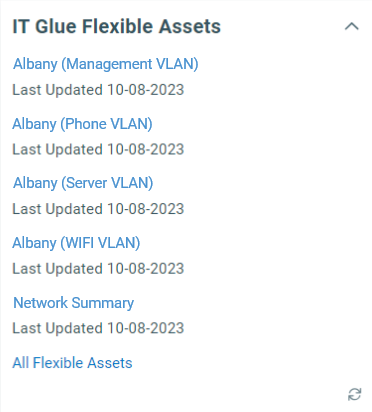372x412 pixels.
Task: Click the upward chevron beside the panel title
Action: pos(352,26)
